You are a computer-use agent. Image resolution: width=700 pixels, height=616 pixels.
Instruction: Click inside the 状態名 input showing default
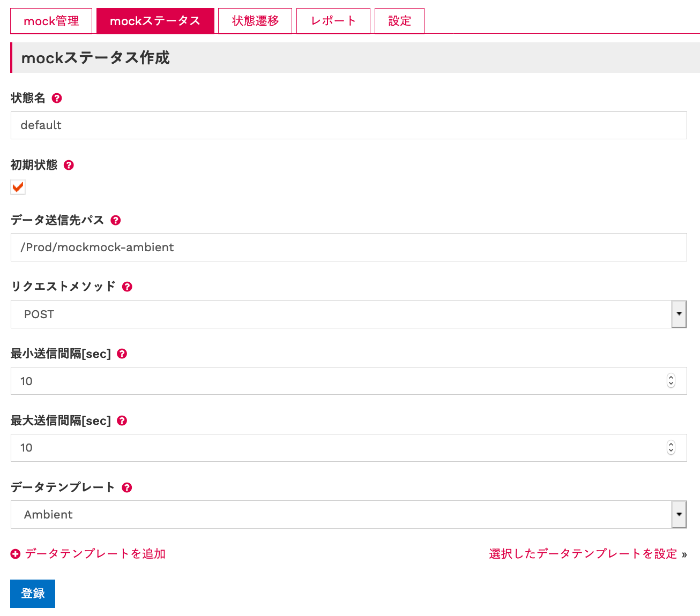tap(214, 125)
